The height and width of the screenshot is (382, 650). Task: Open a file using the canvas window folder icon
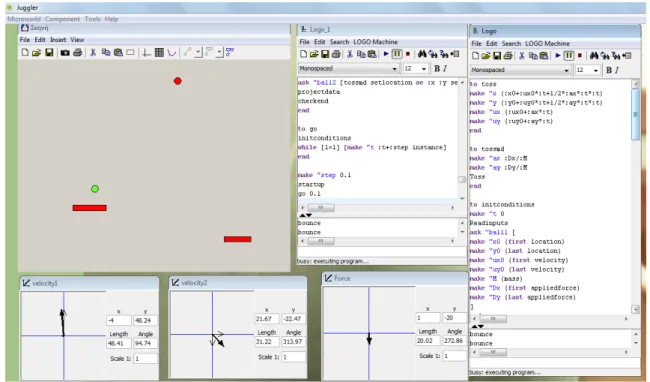(x=36, y=53)
